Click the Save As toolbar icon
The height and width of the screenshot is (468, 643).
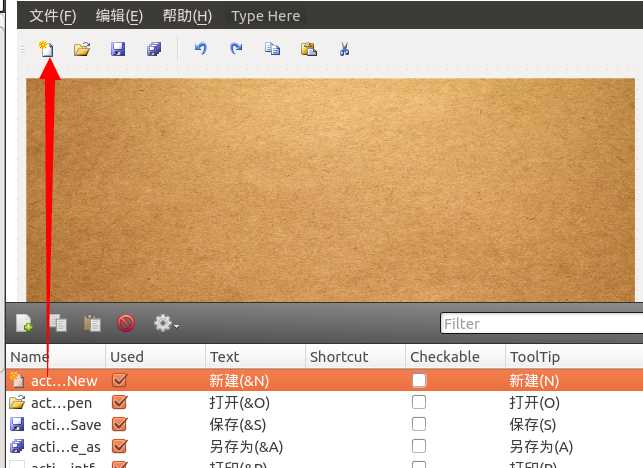[x=154, y=49]
